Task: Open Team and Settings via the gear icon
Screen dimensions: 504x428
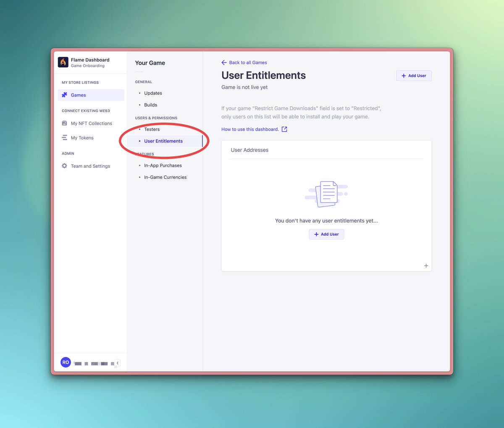Action: (x=64, y=166)
